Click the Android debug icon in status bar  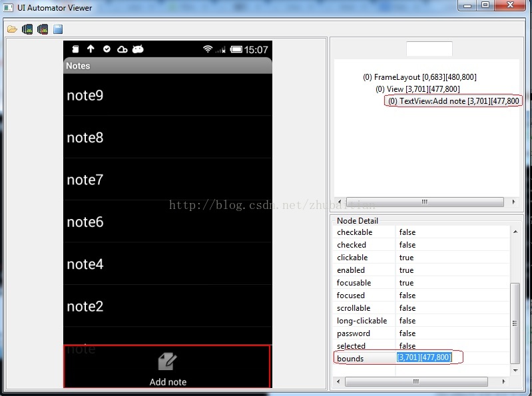(x=138, y=49)
